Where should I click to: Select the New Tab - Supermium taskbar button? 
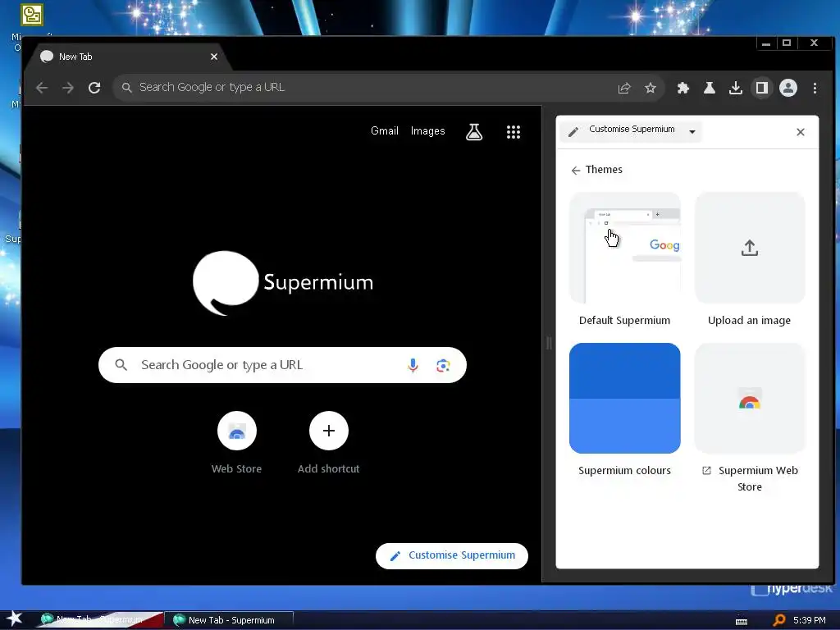point(230,620)
